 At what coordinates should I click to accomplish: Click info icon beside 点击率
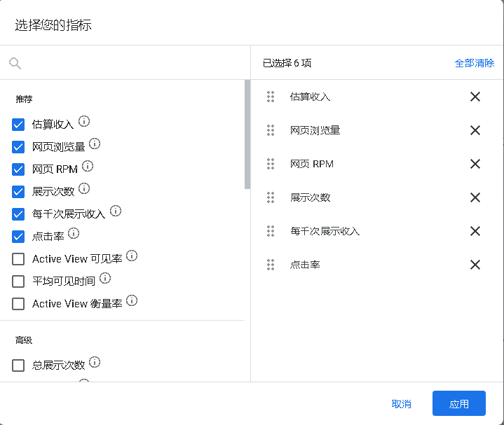[74, 233]
